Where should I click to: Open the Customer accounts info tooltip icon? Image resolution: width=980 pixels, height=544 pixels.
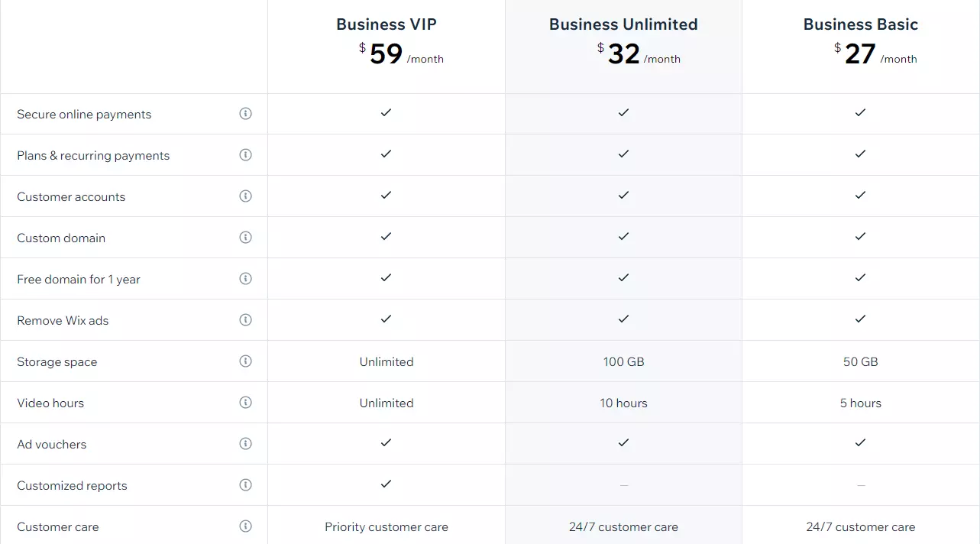click(245, 196)
